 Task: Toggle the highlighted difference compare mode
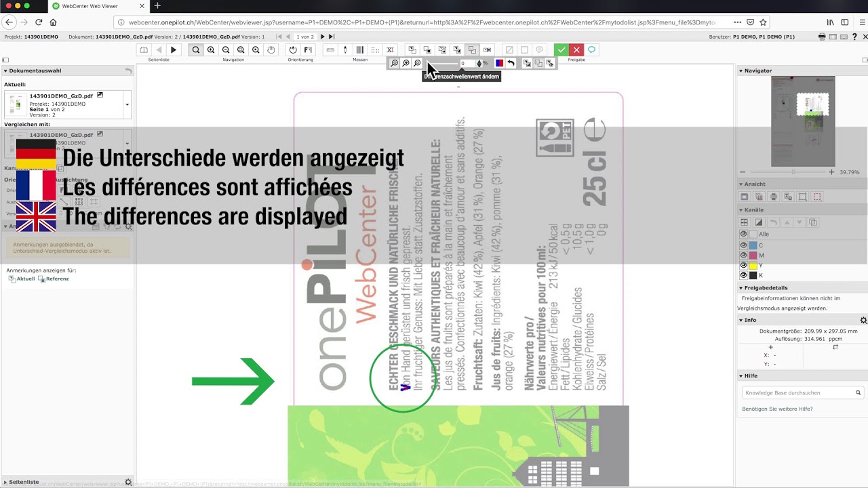pos(472,50)
